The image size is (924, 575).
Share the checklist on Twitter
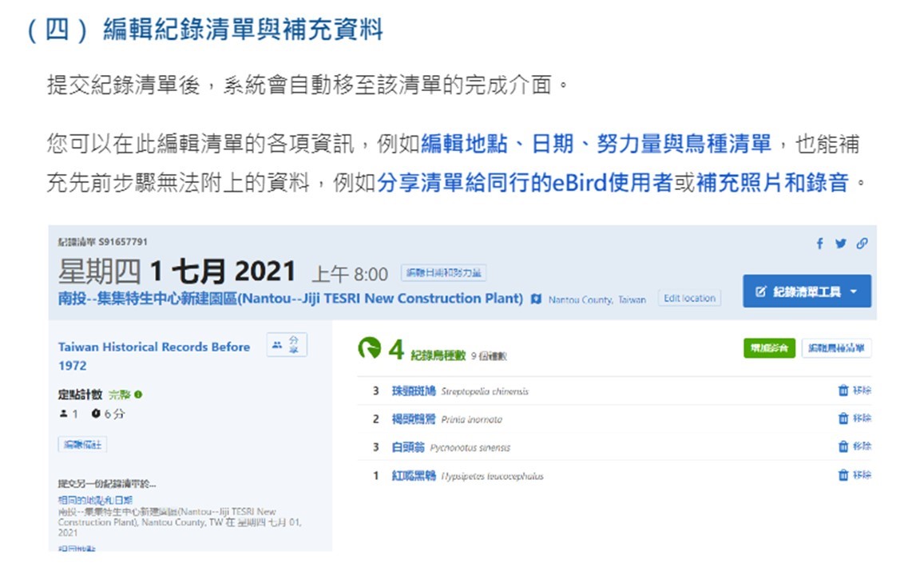[x=840, y=244]
